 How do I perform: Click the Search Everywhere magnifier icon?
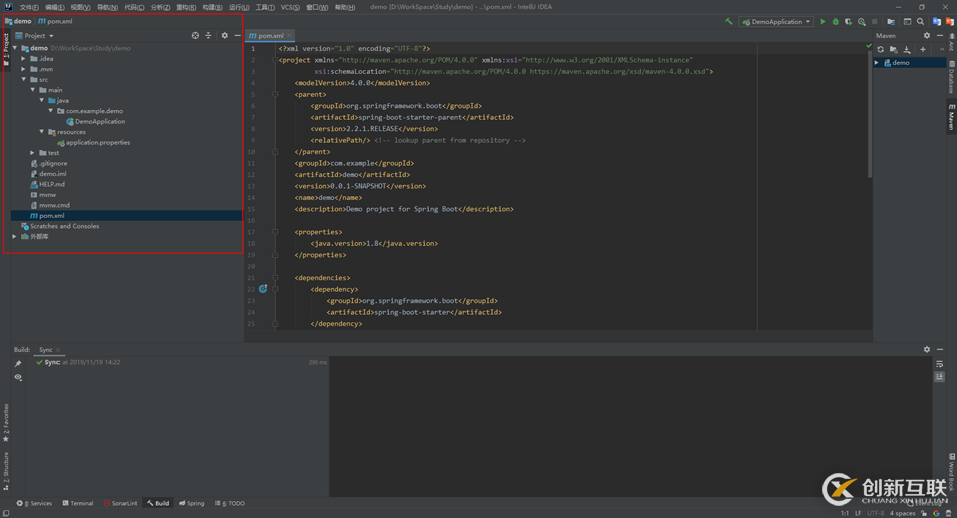(x=921, y=21)
